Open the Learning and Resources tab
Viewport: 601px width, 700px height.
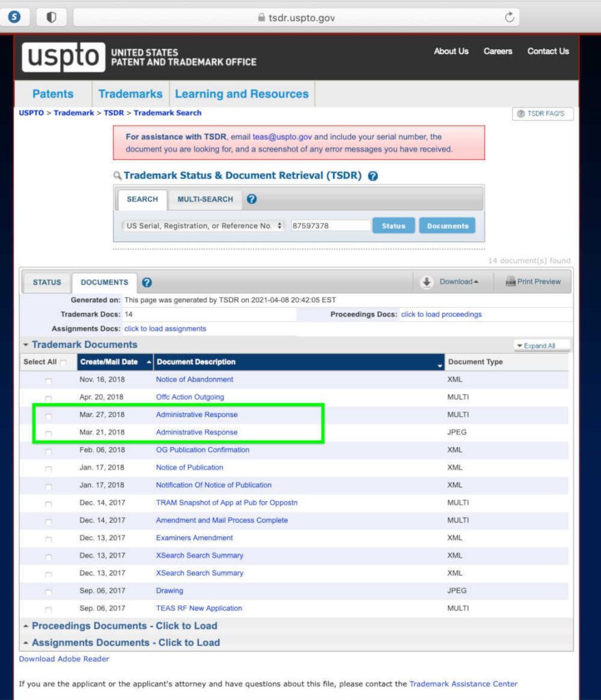241,94
